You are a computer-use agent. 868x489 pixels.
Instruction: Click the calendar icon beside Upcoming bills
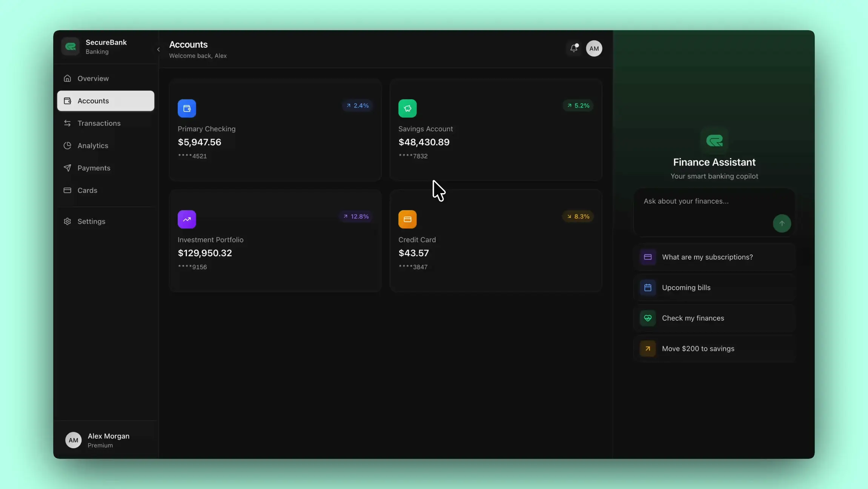[x=647, y=288]
